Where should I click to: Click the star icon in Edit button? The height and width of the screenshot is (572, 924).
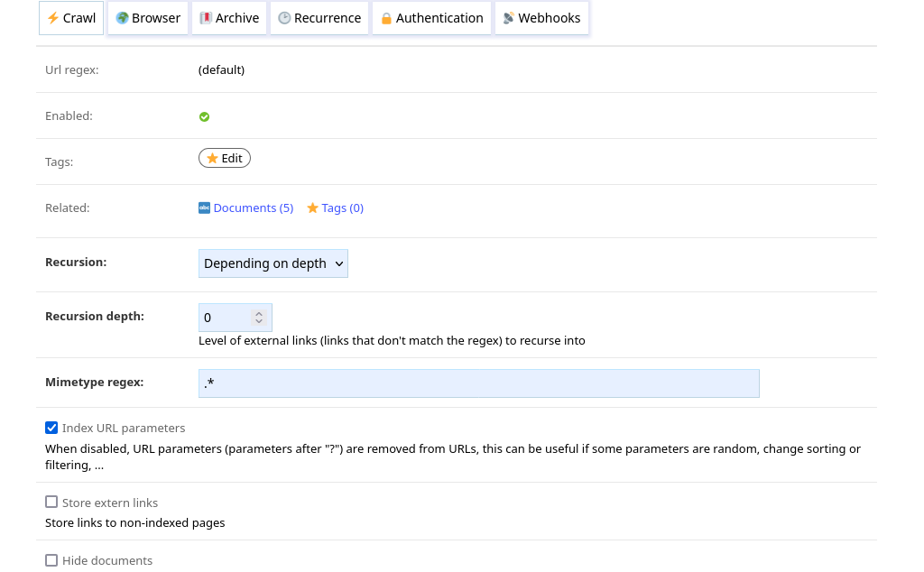[212, 158]
